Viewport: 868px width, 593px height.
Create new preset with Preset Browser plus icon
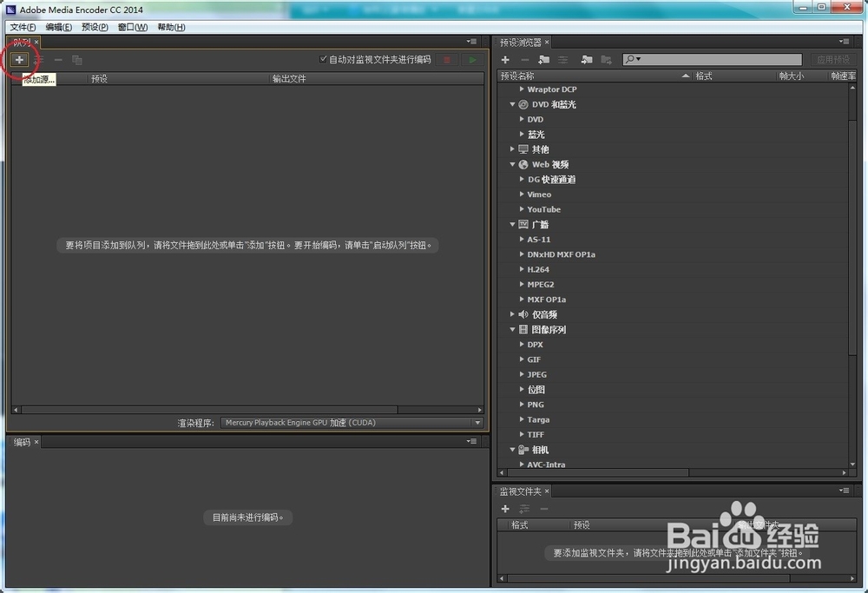505,60
